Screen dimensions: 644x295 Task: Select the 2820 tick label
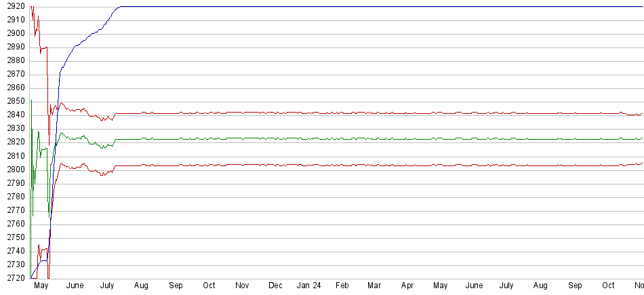[x=13, y=142]
